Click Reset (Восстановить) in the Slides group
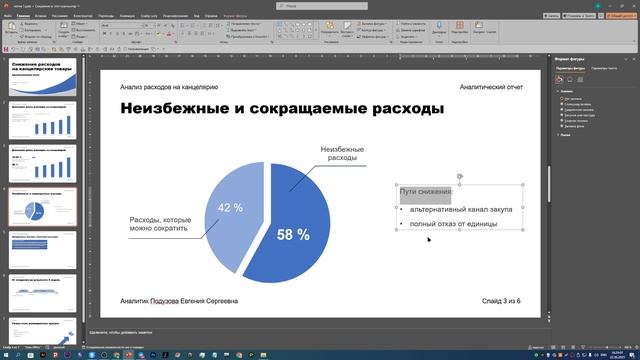This screenshot has width=640, height=360. click(x=84, y=30)
